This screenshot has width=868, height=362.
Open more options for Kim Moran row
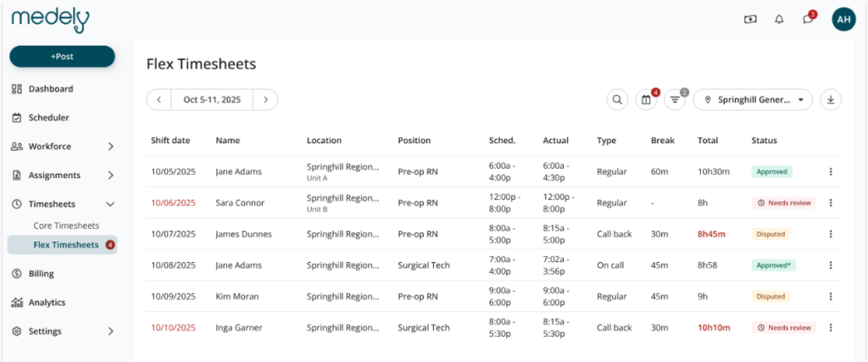pos(831,296)
